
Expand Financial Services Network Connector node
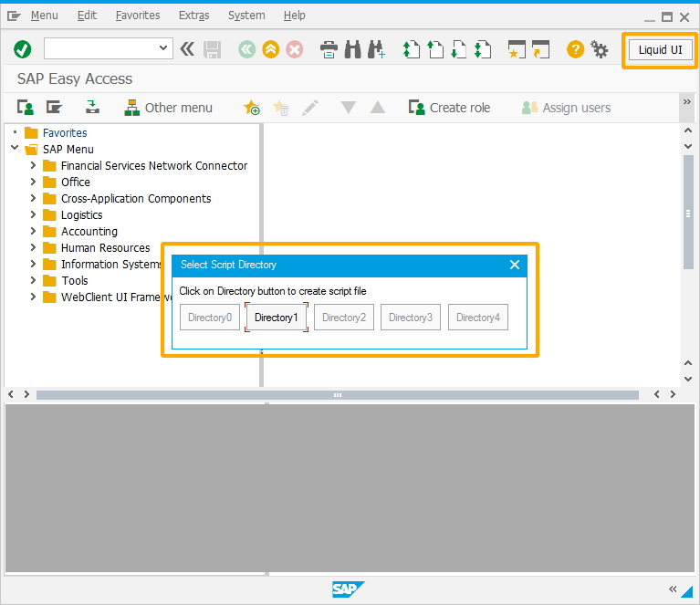33,165
